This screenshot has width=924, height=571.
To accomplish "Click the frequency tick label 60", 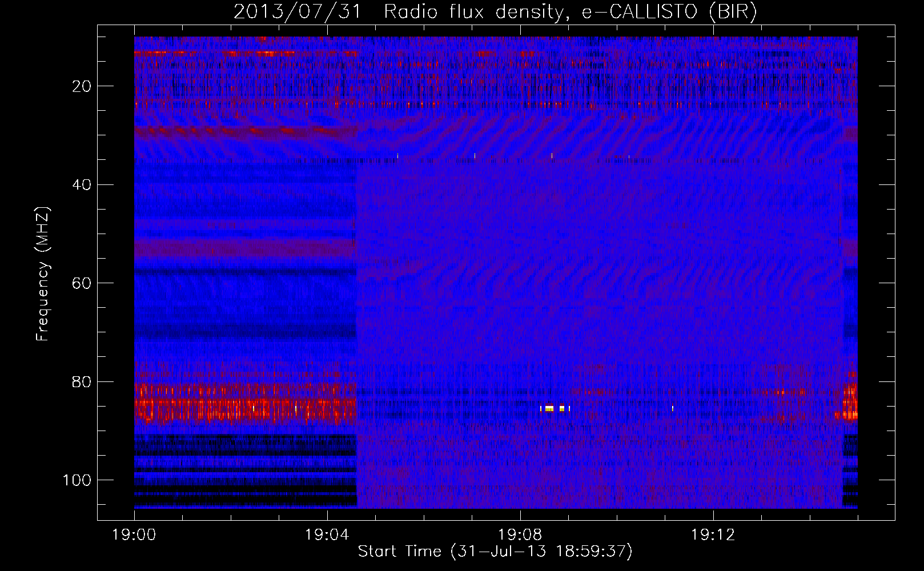I will (82, 283).
